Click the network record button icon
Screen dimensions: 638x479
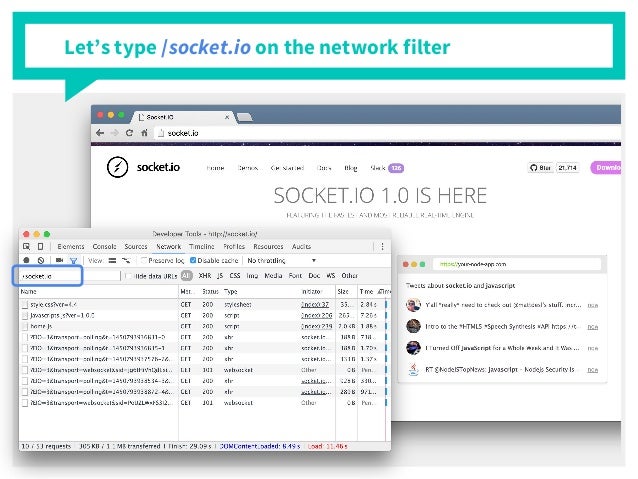point(26,260)
